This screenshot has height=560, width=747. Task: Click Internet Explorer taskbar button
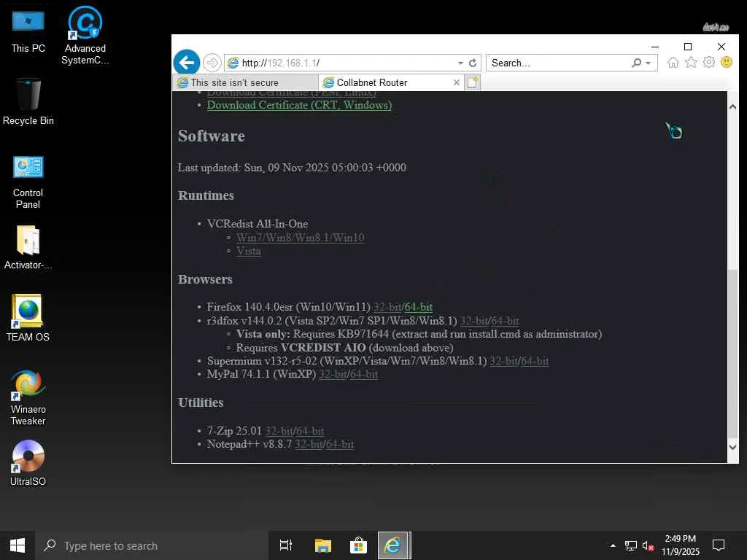coord(393,545)
